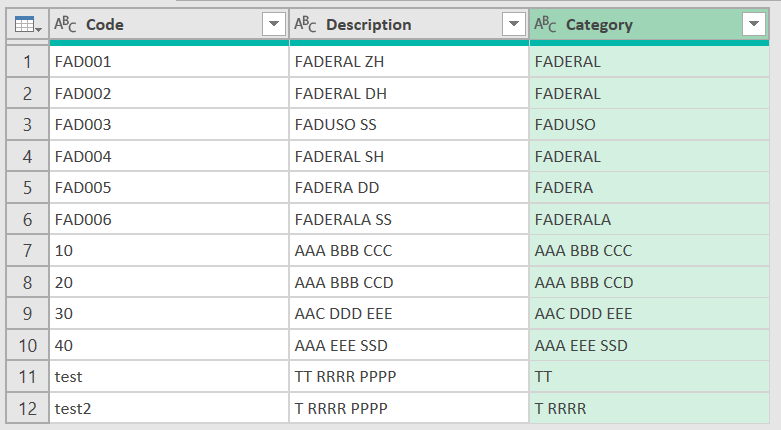Screen dimensions: 781x430
Task: Click FADERAL category cell in row 1
Action: (649, 62)
